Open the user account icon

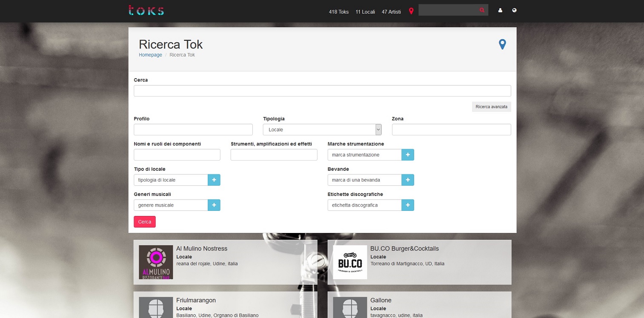[500, 11]
